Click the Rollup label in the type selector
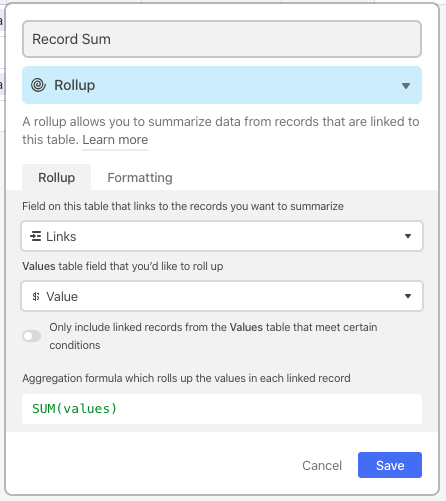This screenshot has height=501, width=446. pos(75,85)
